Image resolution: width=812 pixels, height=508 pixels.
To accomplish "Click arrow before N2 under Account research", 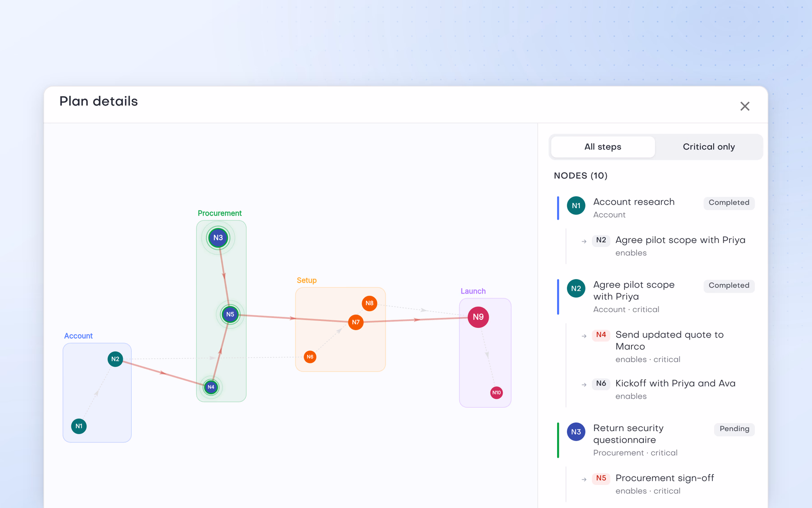I will [584, 242].
